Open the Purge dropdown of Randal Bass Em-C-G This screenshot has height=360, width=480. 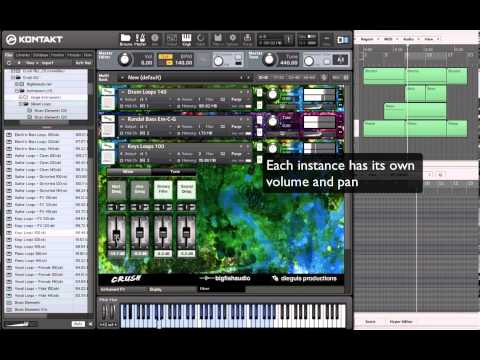238,126
